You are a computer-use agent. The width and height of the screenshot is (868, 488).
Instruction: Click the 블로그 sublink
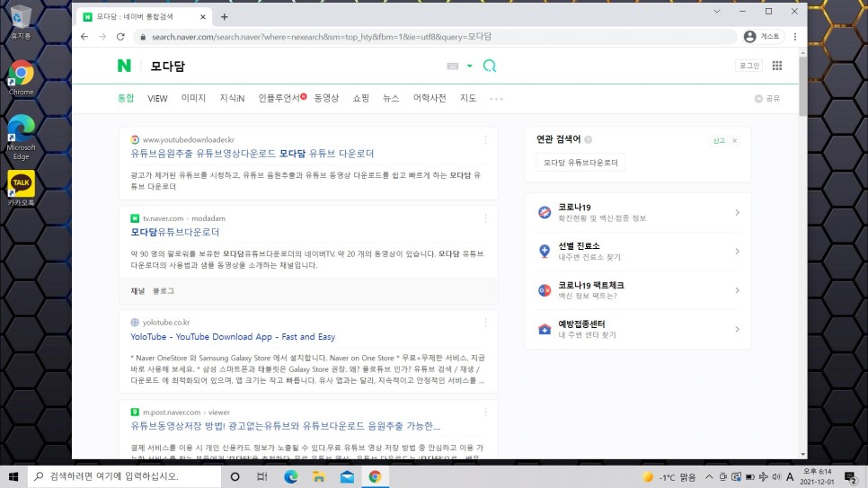pos(164,291)
